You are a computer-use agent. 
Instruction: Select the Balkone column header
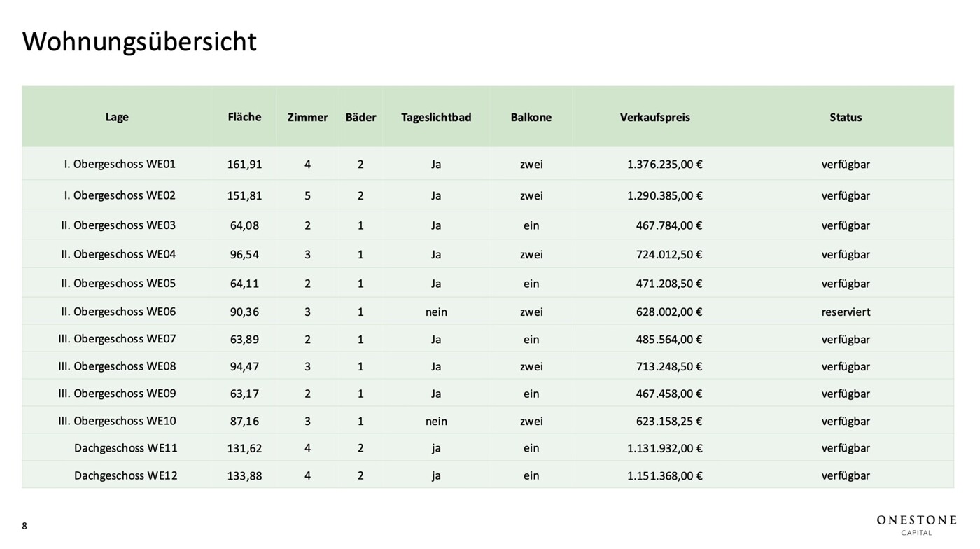click(531, 117)
